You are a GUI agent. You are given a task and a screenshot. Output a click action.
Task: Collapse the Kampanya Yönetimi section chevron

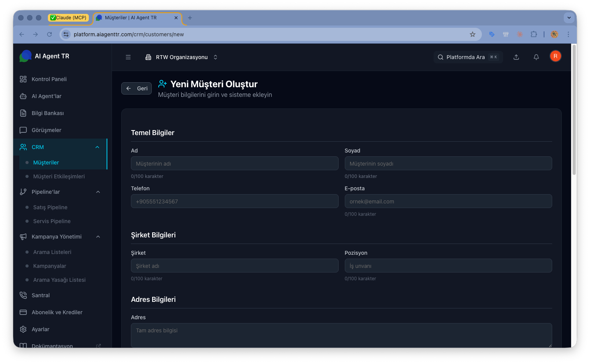(98, 237)
